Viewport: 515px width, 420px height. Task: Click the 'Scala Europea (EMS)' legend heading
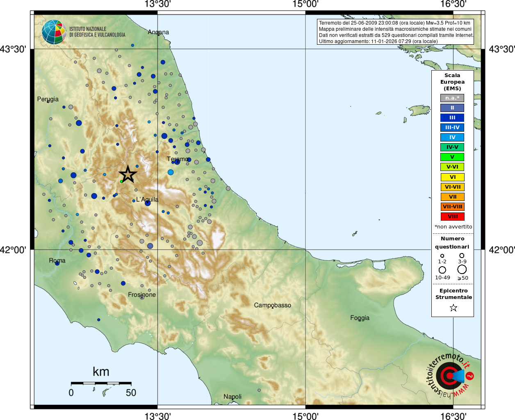[x=452, y=82]
